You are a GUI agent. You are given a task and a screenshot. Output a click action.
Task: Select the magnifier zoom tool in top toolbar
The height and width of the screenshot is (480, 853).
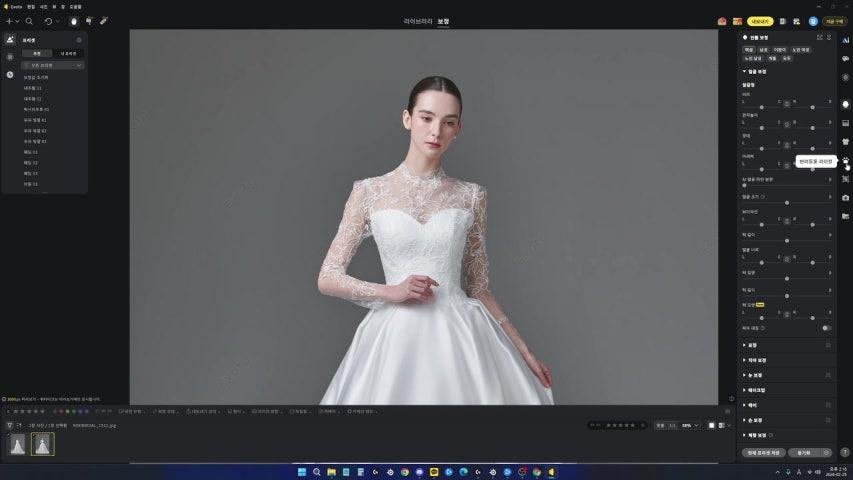(x=29, y=21)
